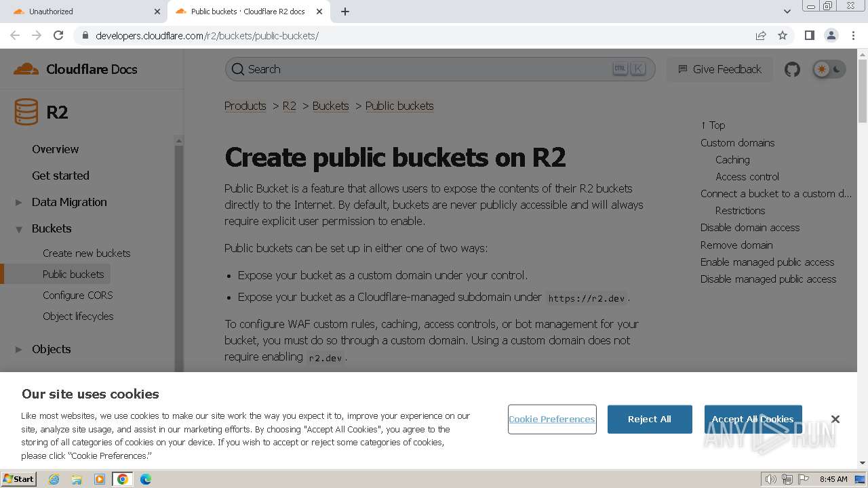Click the R2 product database icon

(26, 112)
